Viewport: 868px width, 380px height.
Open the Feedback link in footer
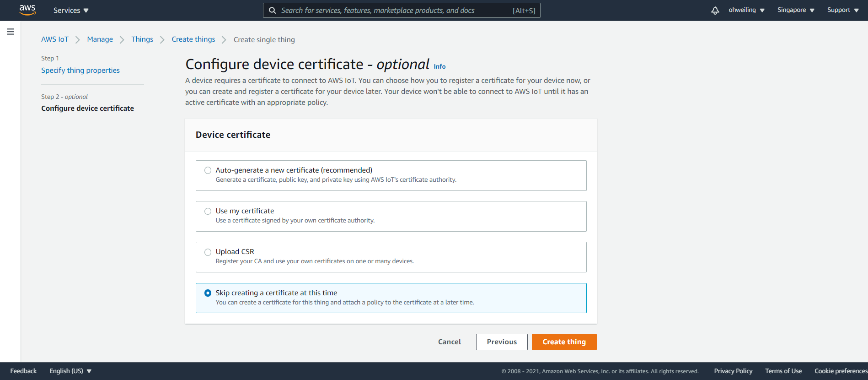click(23, 371)
